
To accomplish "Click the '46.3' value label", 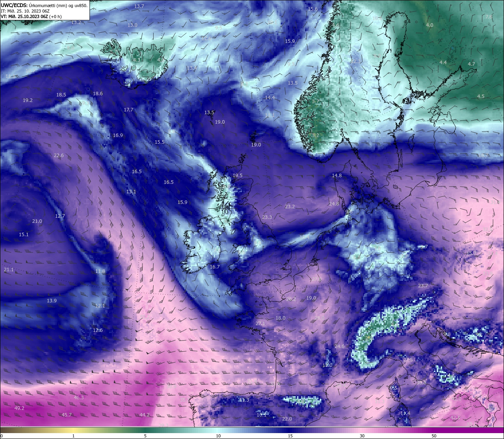I will point(79,398).
